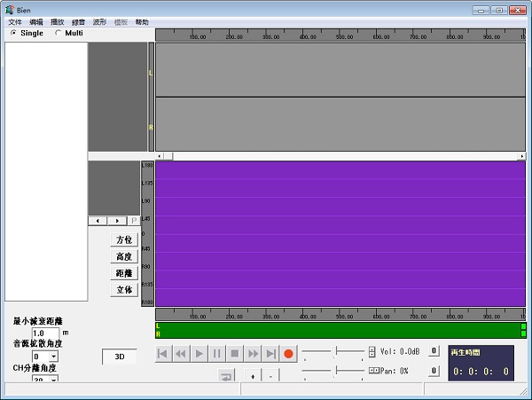Click the 高度 button
This screenshot has height=400, width=532.
124,256
